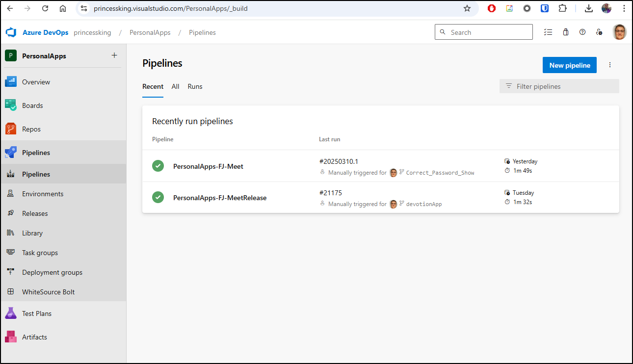Open Environments sidebar icon

11,194
